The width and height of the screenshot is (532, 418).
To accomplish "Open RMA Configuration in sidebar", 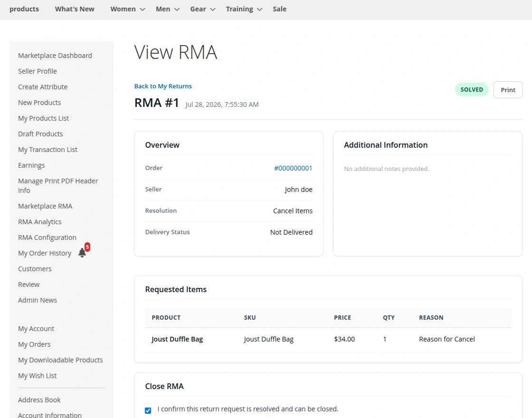I will click(x=47, y=237).
